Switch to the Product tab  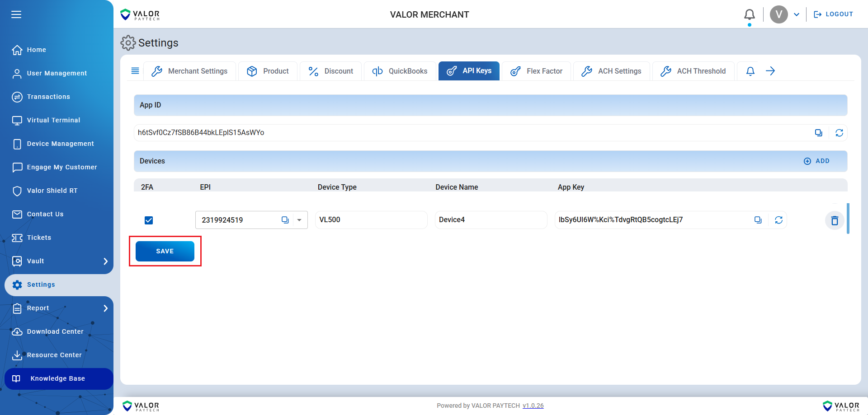[x=268, y=71]
